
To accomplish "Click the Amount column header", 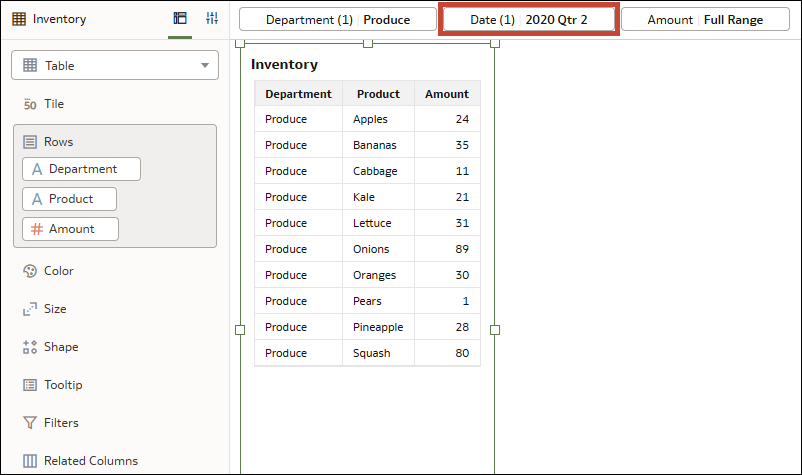I will click(x=447, y=94).
